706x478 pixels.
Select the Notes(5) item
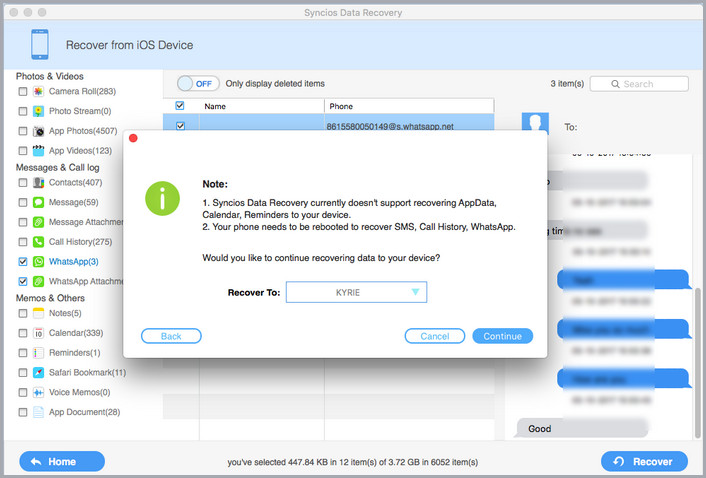65,313
